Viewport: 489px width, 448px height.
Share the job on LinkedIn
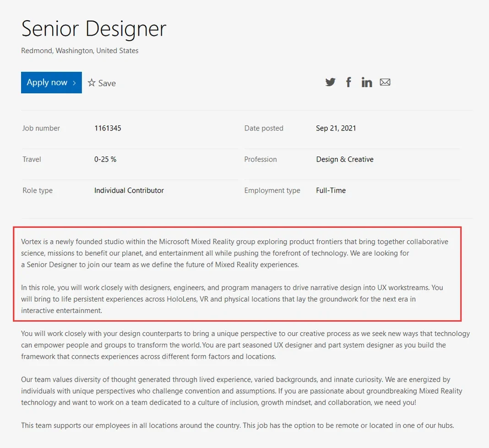pyautogui.click(x=367, y=82)
